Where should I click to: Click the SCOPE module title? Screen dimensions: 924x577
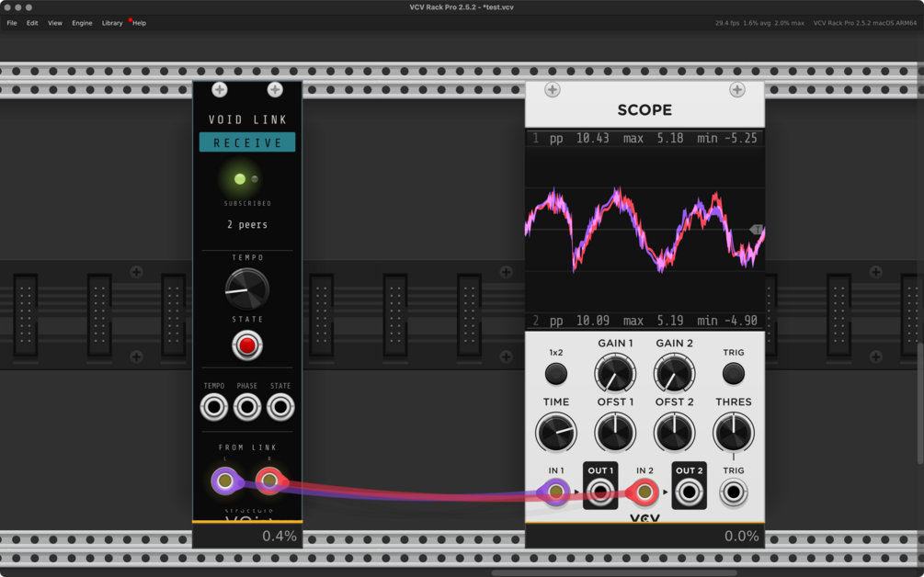(x=645, y=110)
